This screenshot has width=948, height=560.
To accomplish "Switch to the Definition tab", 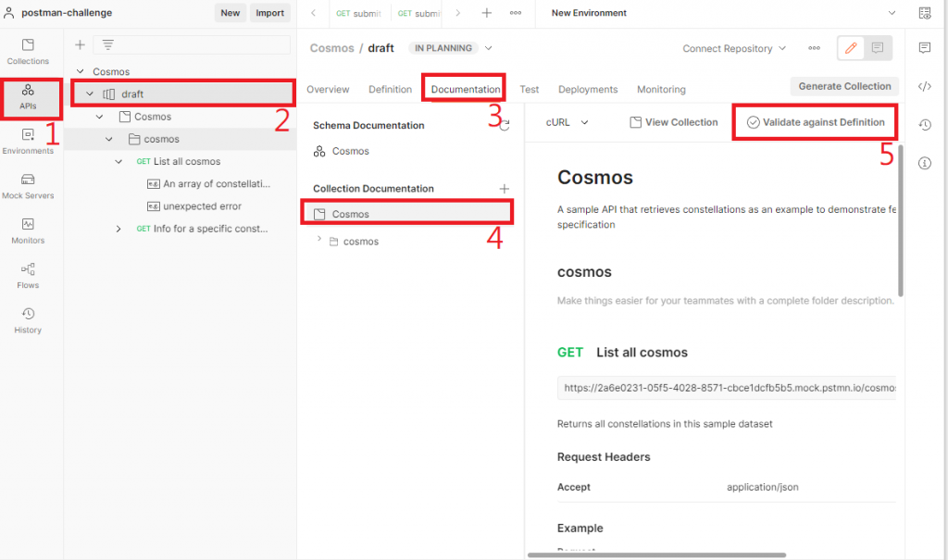I will click(390, 89).
